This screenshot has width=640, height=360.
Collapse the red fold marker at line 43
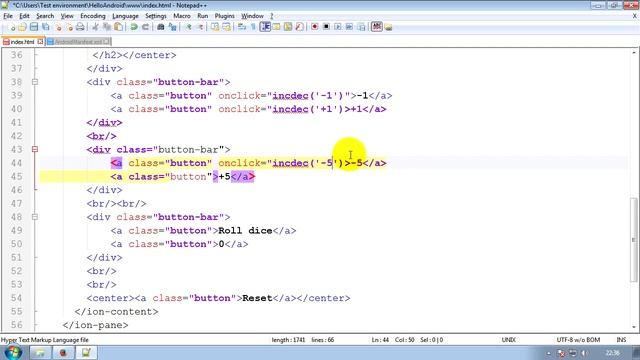35,149
